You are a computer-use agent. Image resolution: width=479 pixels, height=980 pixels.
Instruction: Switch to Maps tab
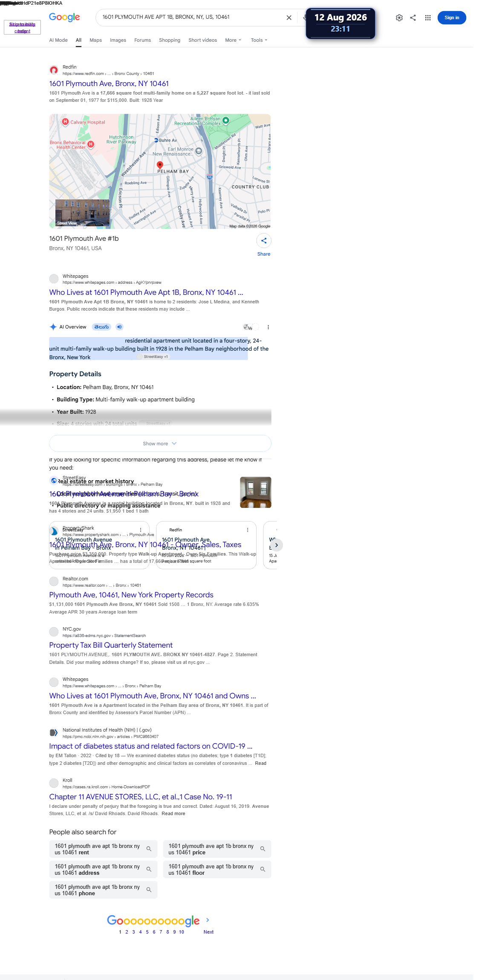95,40
